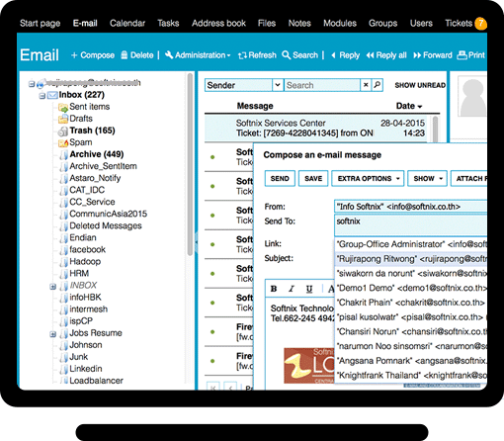504x441 pixels.
Task: Toggle Bold formatting in editor
Action: point(274,289)
